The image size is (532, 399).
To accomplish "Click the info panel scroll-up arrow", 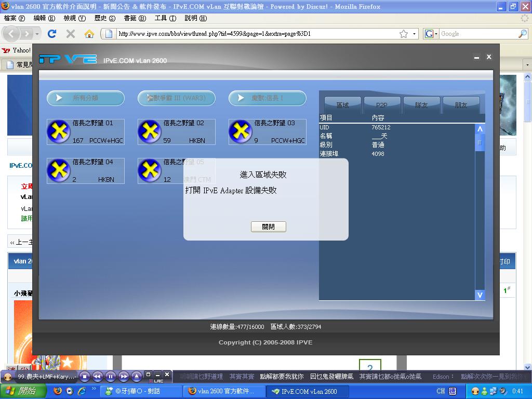I will click(480, 129).
